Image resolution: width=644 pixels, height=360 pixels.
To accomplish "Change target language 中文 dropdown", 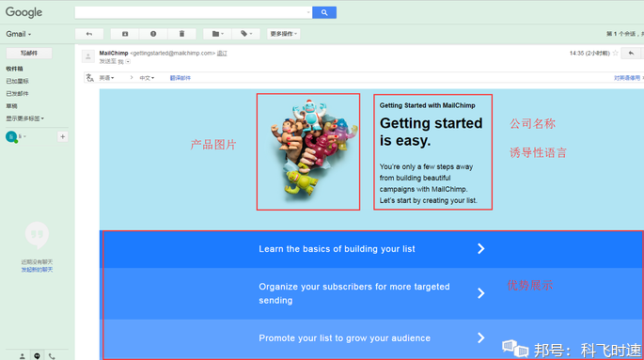I will pyautogui.click(x=147, y=78).
